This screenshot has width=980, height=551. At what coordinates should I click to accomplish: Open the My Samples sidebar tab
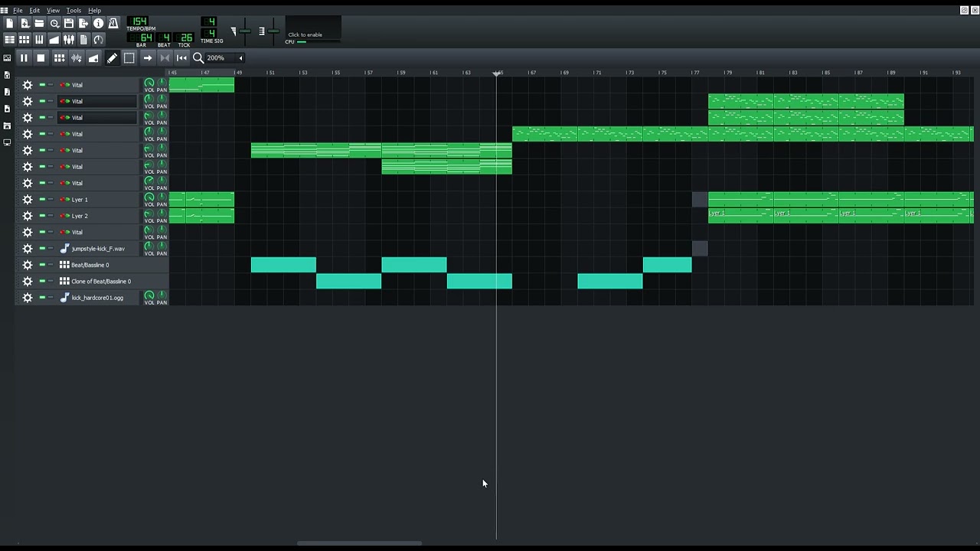pyautogui.click(x=7, y=92)
